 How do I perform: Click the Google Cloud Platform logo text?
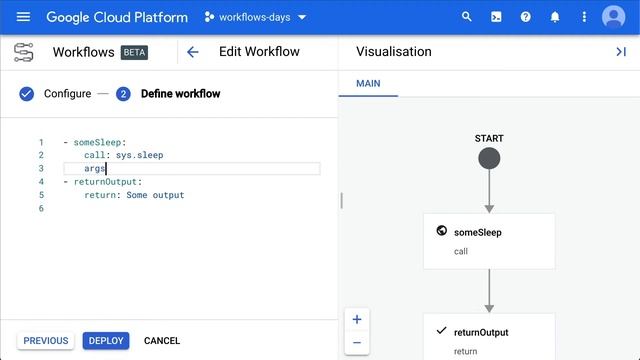pyautogui.click(x=117, y=17)
